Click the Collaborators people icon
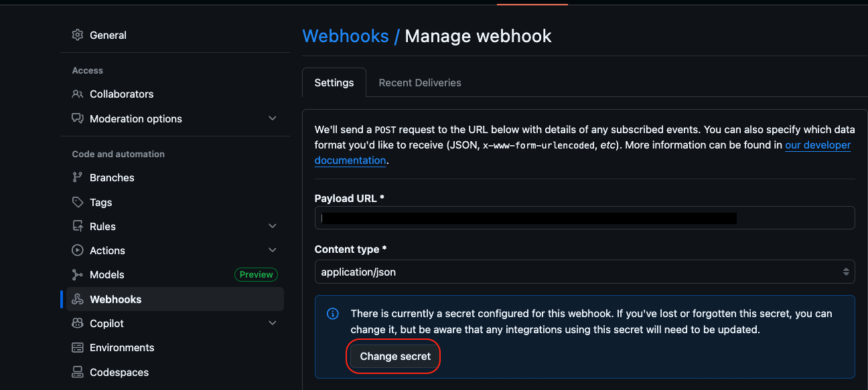Image resolution: width=868 pixels, height=390 pixels. [x=78, y=94]
